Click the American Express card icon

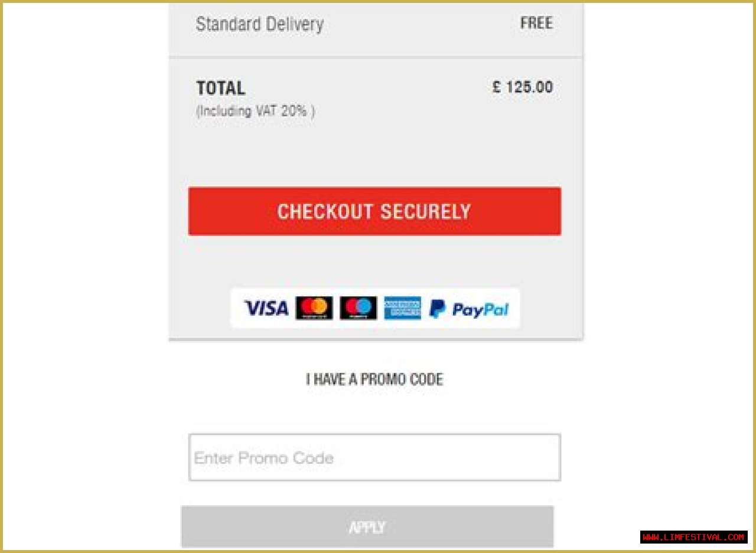[x=403, y=308]
